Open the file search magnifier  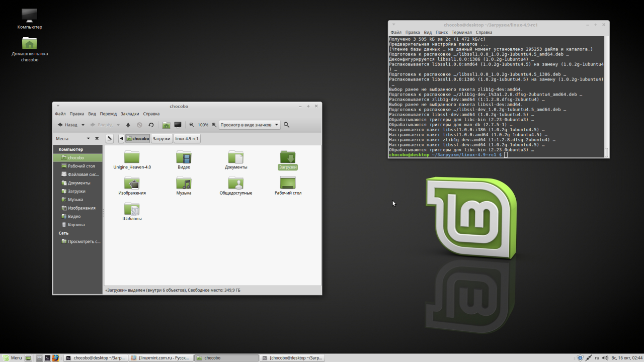point(287,125)
